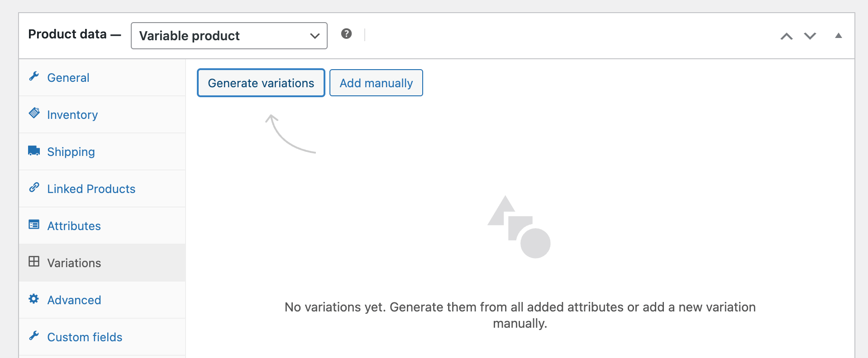The height and width of the screenshot is (358, 868).
Task: Click the product type help question mark
Action: point(347,34)
